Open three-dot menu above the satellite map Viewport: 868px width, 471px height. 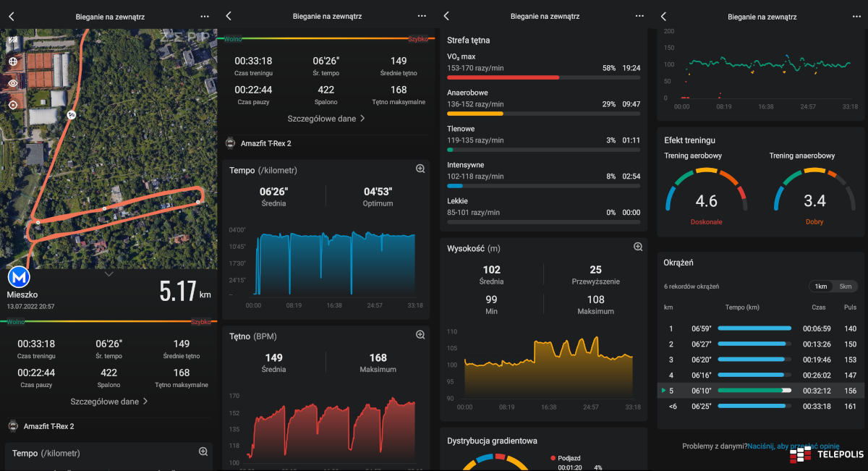pyautogui.click(x=205, y=16)
